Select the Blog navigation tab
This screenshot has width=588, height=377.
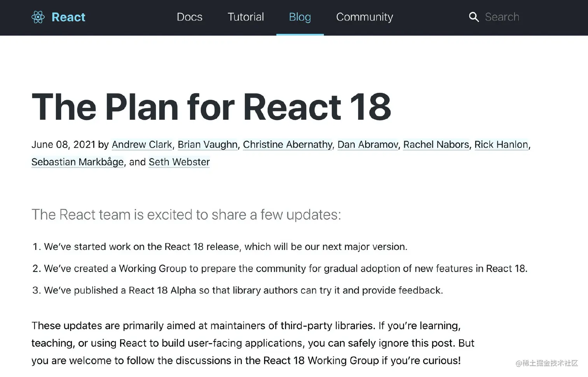click(300, 17)
